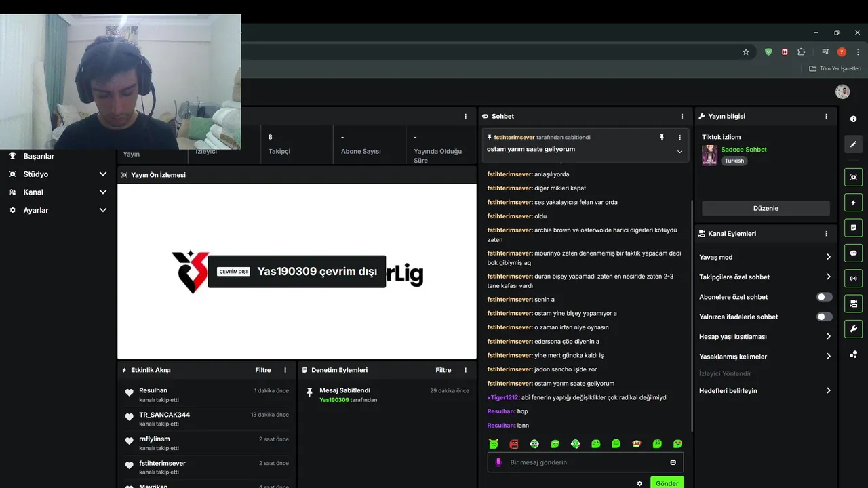This screenshot has width=868, height=488.
Task: Open Kanal Eylemleri panel options menu
Action: [x=826, y=233]
